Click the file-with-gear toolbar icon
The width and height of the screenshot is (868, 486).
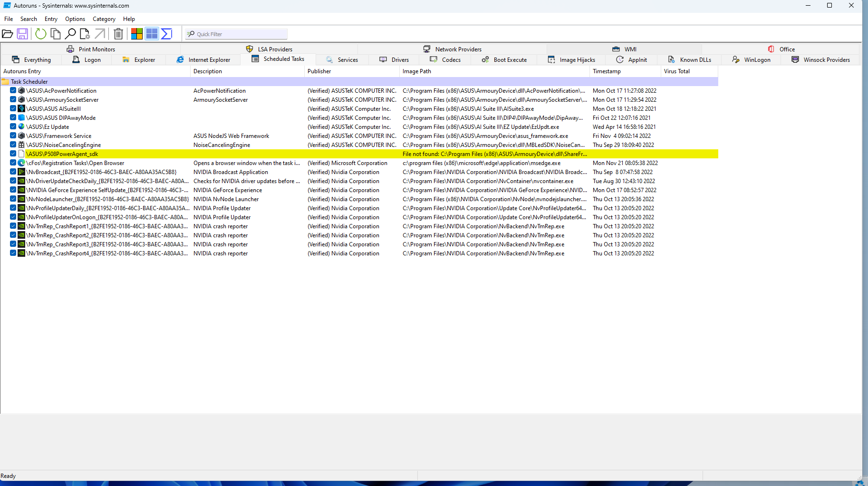(85, 34)
